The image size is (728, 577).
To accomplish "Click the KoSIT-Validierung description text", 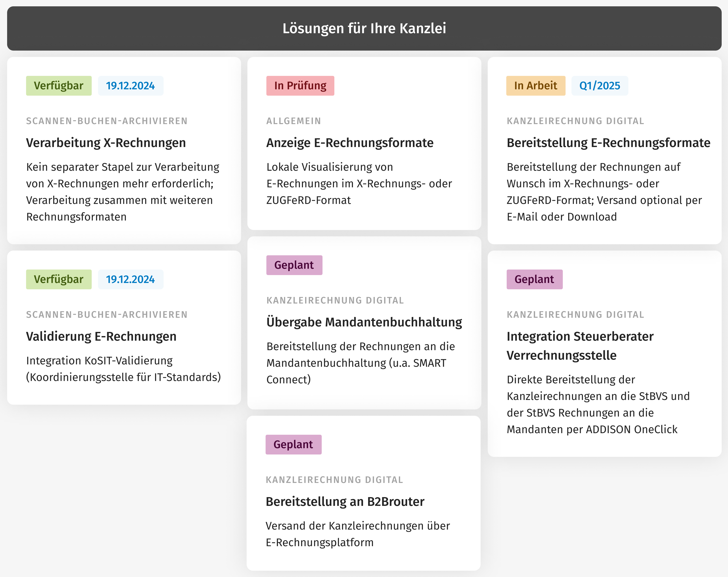I will point(124,369).
